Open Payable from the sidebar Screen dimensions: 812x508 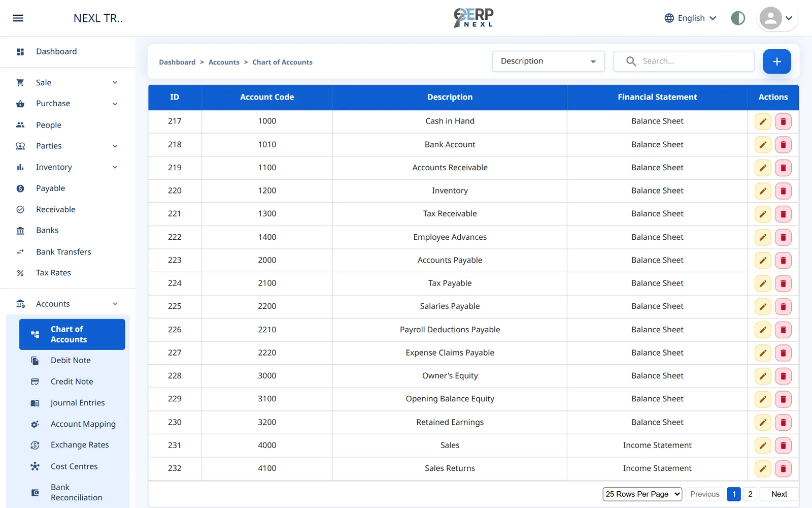pos(67,188)
